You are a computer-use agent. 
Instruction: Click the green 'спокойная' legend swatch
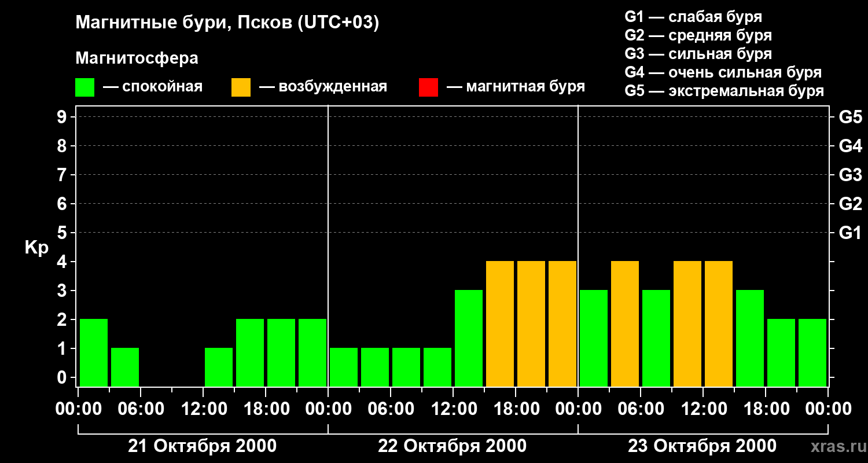(84, 87)
